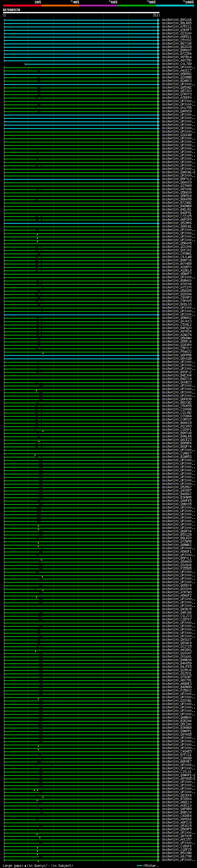Select hit label UniRef100_B9RAX0

pos(176,281)
